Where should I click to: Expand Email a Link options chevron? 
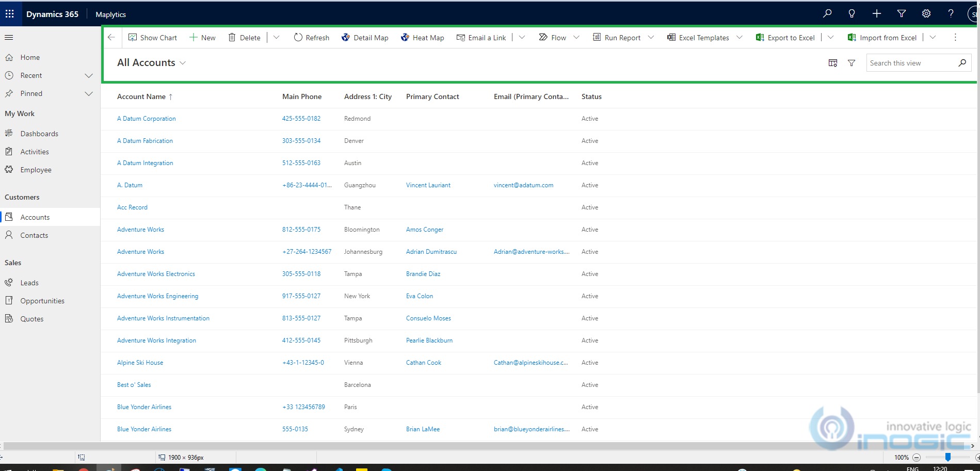(522, 37)
